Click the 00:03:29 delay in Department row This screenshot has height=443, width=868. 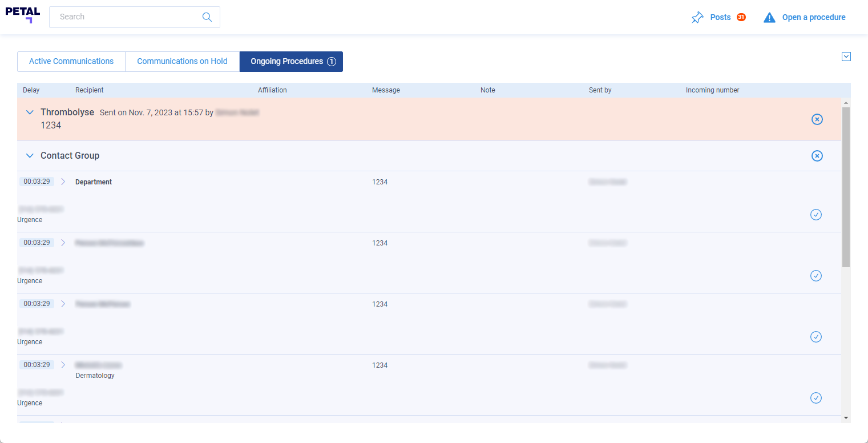pyautogui.click(x=37, y=182)
